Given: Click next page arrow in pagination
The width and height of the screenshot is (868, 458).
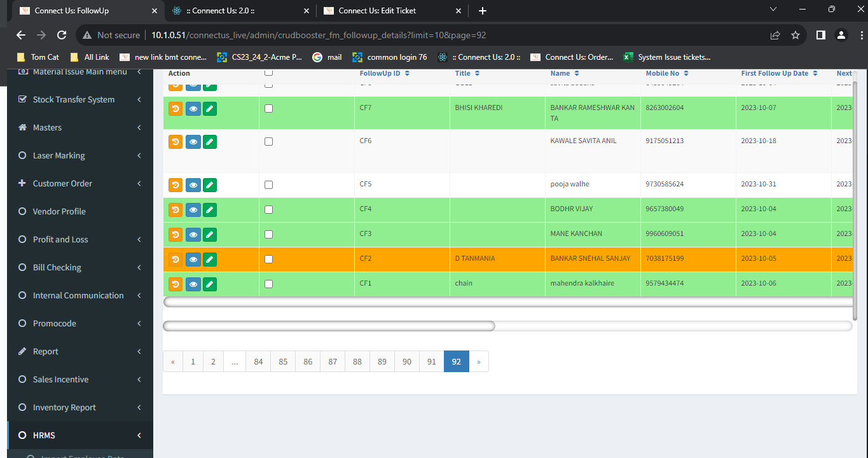Looking at the screenshot, I should [x=478, y=361].
